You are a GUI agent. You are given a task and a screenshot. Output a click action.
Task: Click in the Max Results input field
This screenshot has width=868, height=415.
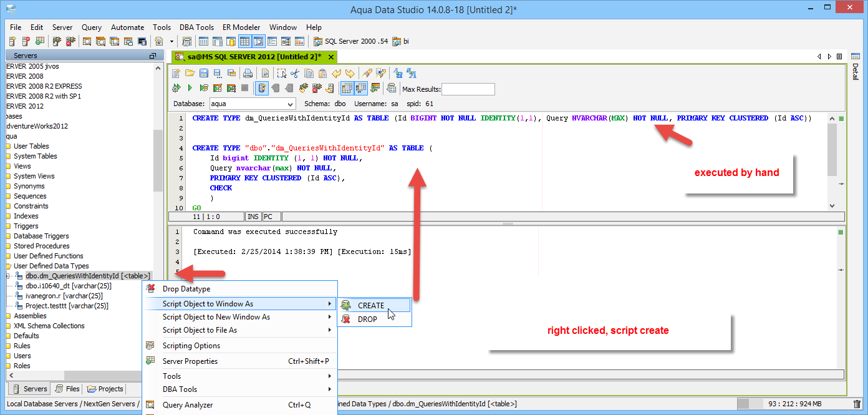(468, 89)
